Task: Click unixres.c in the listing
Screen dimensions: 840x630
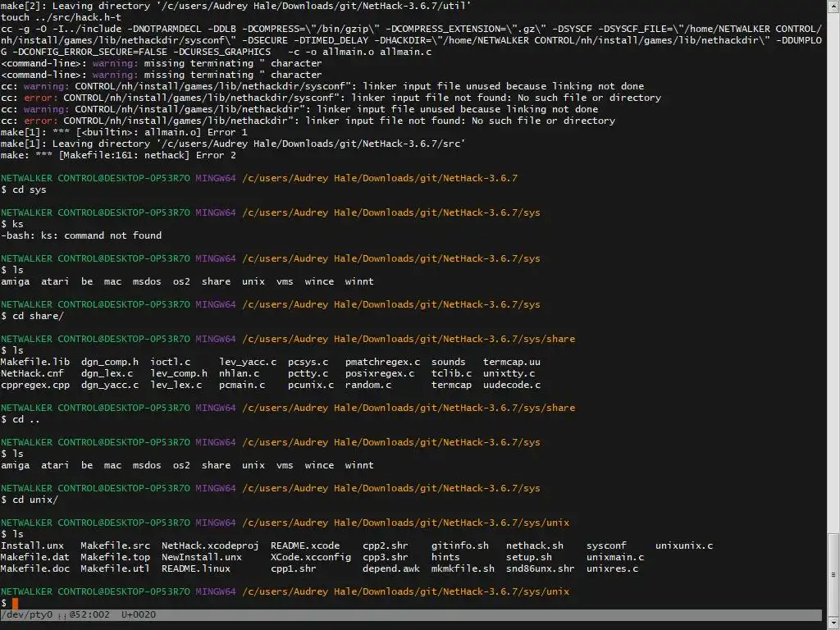Action: [x=612, y=569]
